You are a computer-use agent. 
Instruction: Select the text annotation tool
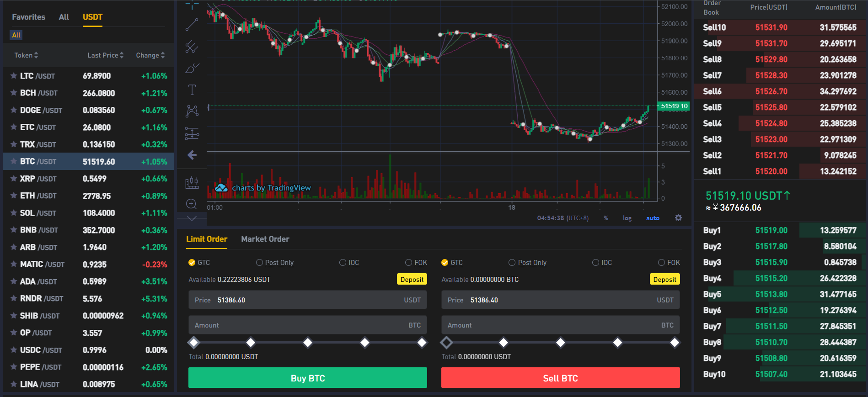pyautogui.click(x=192, y=90)
